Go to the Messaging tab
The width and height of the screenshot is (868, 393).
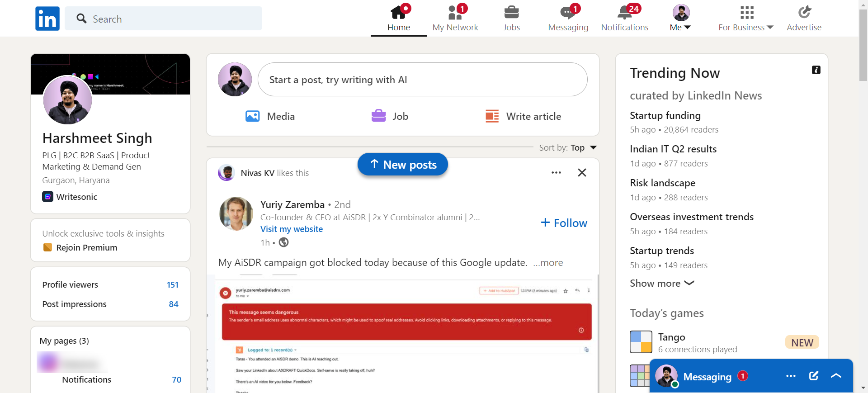coord(568,18)
